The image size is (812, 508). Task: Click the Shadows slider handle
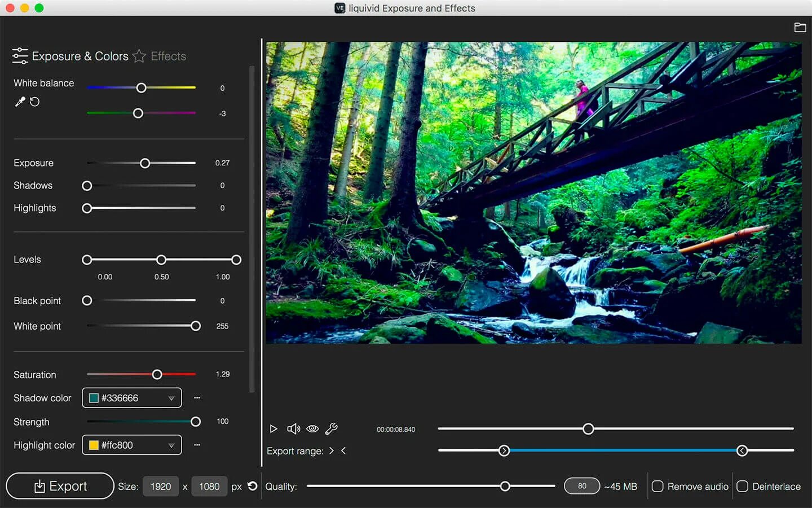pyautogui.click(x=87, y=186)
